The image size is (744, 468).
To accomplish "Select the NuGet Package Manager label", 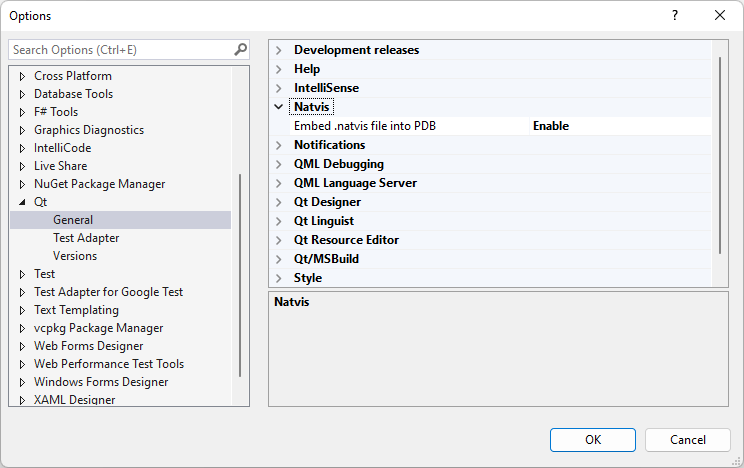I will (x=99, y=184).
